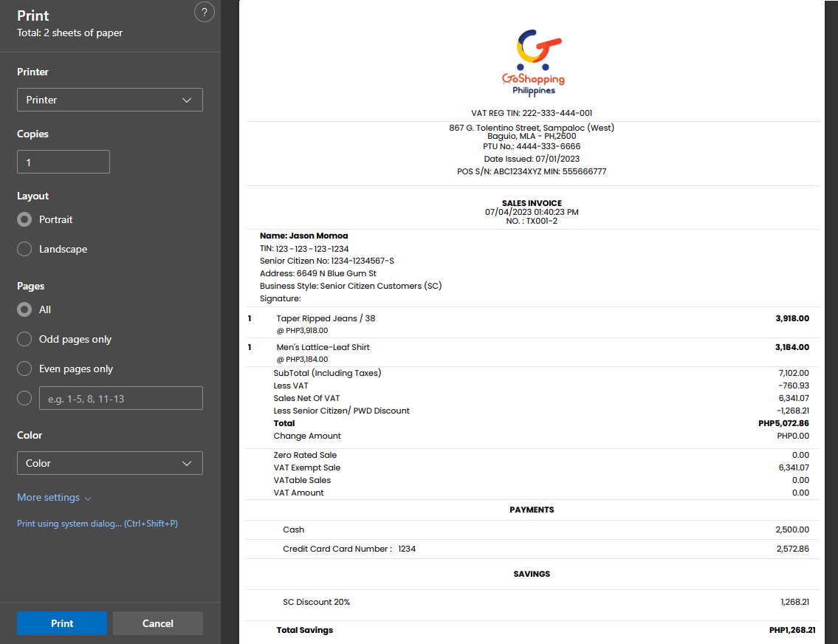Cancel the print dialog
838x644 pixels.
(157, 623)
